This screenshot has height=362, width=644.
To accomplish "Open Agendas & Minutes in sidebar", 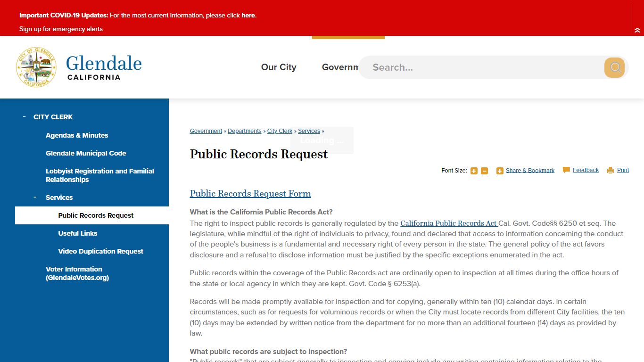I will (77, 135).
